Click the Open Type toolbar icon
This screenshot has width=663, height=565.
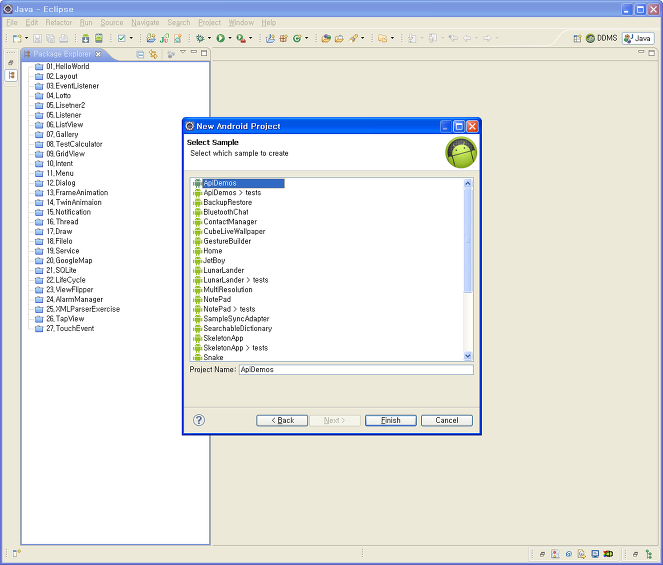[326, 38]
